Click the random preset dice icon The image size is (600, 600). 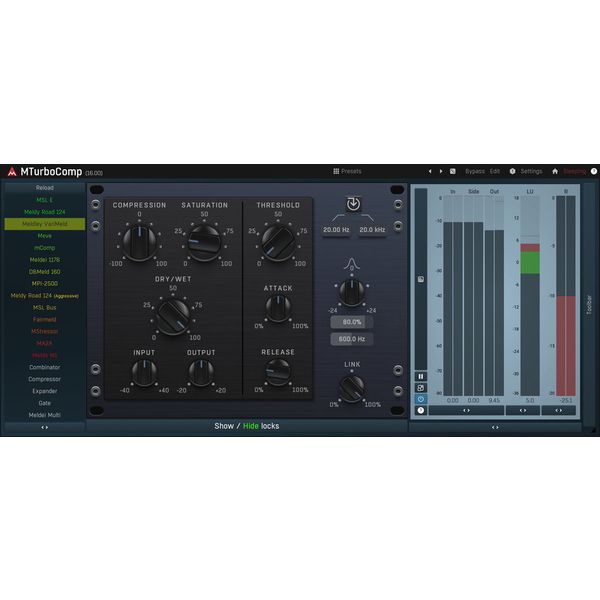click(x=453, y=171)
